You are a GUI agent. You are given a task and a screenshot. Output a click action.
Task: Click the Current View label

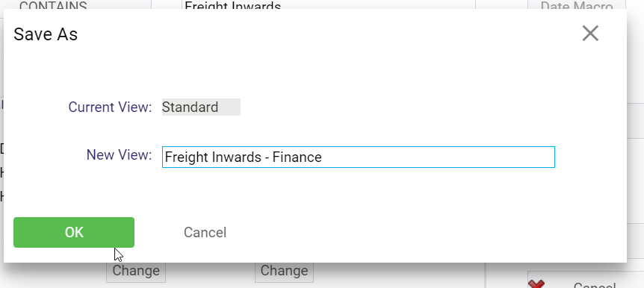(110, 107)
